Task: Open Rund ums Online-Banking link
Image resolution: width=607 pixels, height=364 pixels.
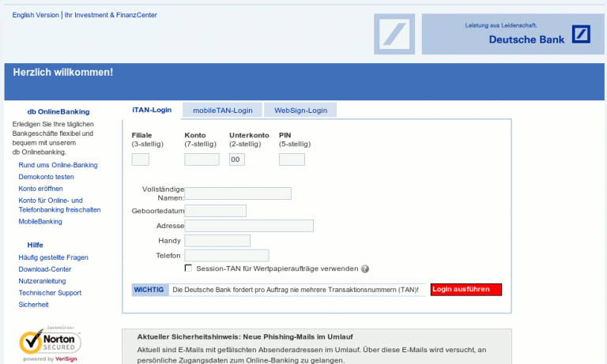Action: (58, 165)
